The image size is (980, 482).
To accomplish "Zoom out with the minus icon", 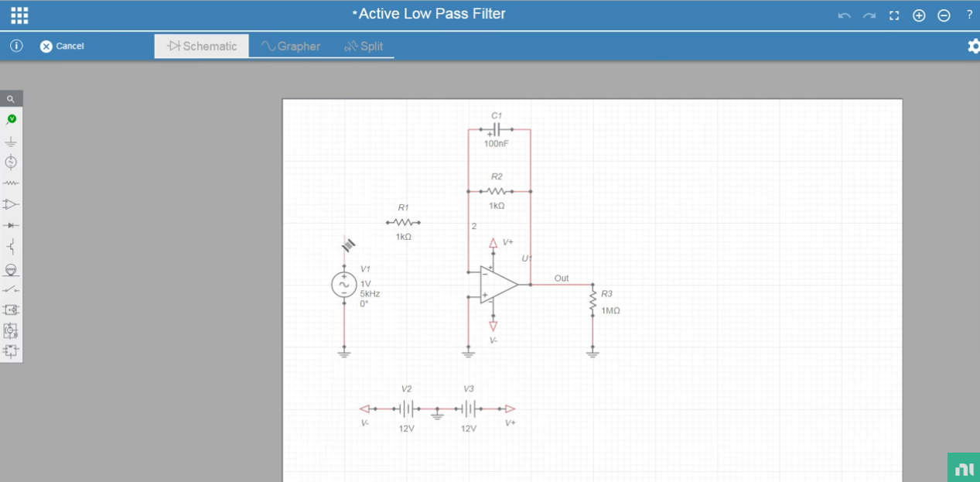I will [x=944, y=15].
